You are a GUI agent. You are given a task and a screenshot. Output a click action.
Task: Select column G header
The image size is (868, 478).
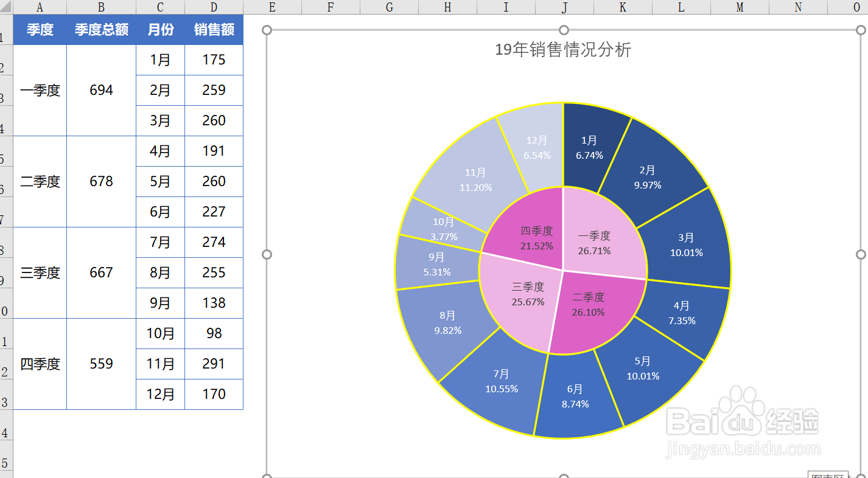[390, 7]
